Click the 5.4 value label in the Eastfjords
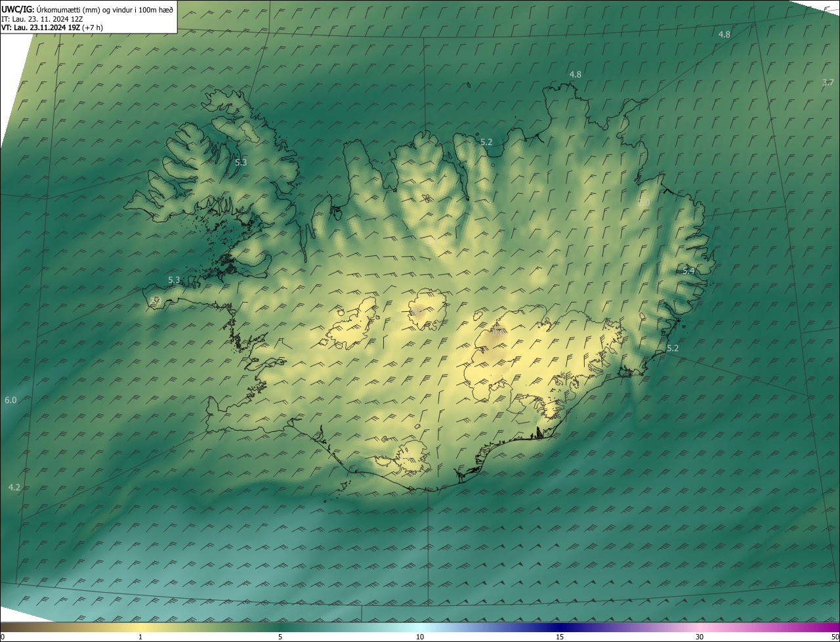This screenshot has height=642, width=840. tap(688, 270)
